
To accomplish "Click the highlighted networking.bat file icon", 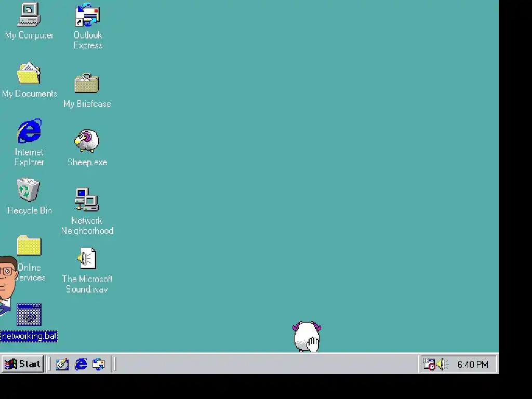I will coord(29,314).
